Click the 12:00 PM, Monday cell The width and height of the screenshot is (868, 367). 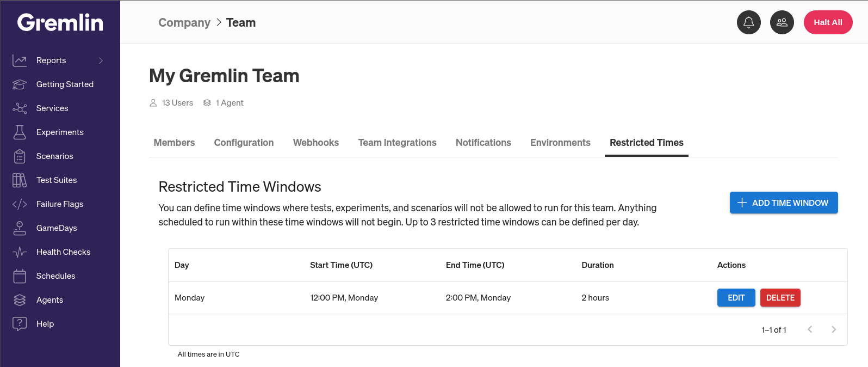pos(344,298)
